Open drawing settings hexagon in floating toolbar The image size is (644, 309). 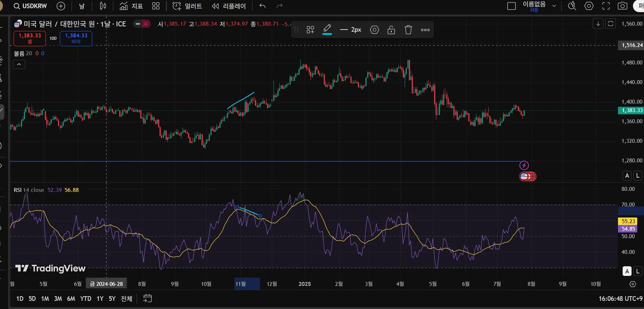[374, 30]
